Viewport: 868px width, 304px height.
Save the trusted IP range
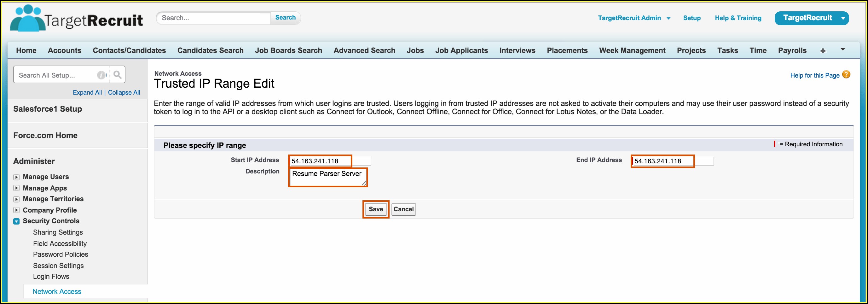(x=375, y=209)
